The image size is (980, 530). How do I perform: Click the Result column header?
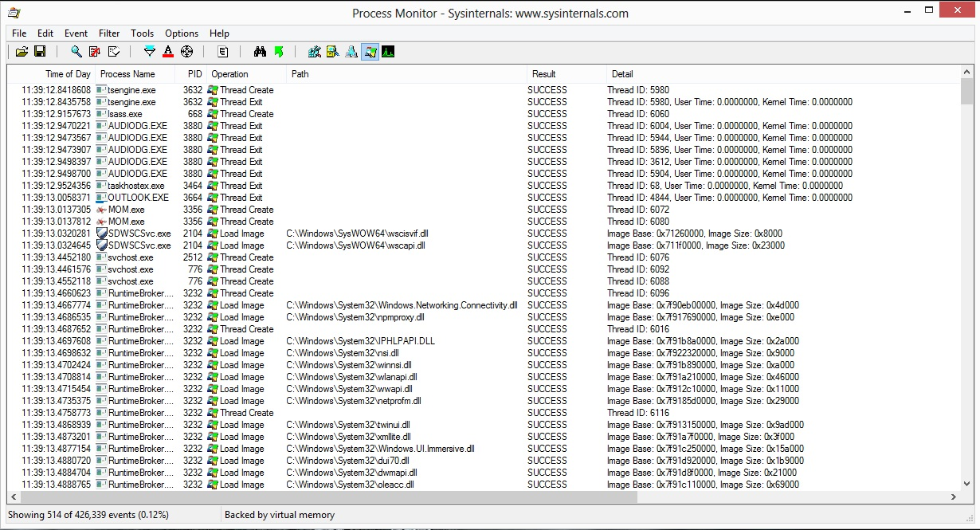click(x=566, y=74)
